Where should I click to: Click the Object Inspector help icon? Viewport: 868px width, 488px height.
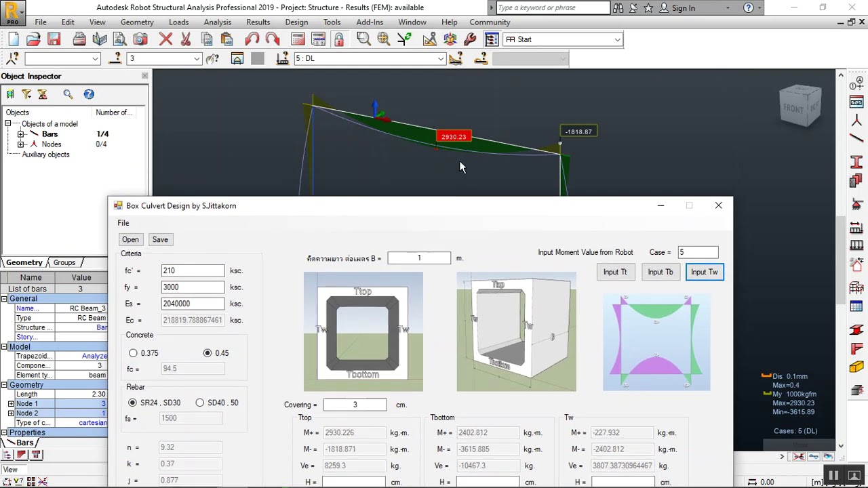click(x=89, y=94)
